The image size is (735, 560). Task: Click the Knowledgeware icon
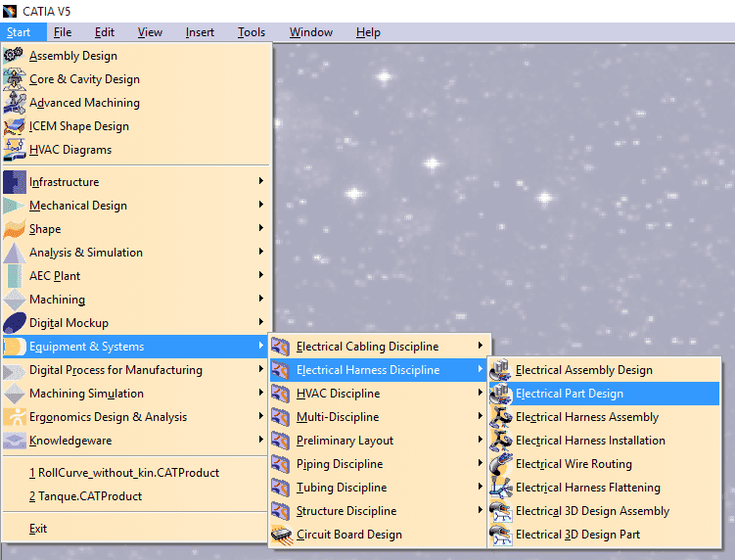14,440
